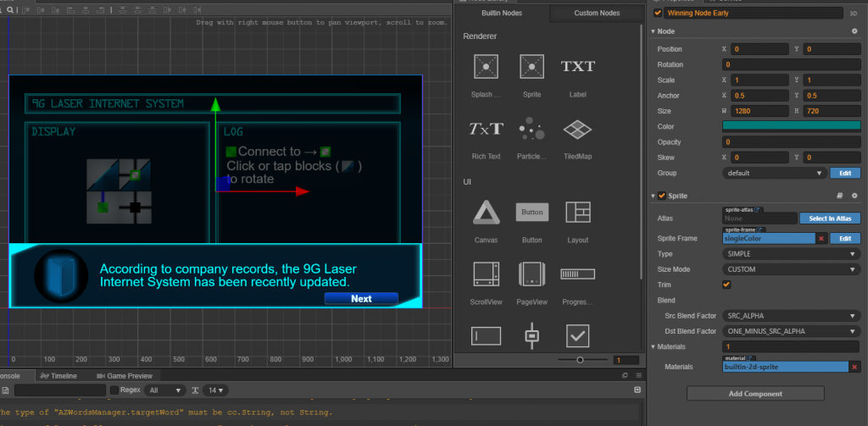The width and height of the screenshot is (868, 426).
Task: Toggle the 3D node mode button
Action: pos(853,14)
